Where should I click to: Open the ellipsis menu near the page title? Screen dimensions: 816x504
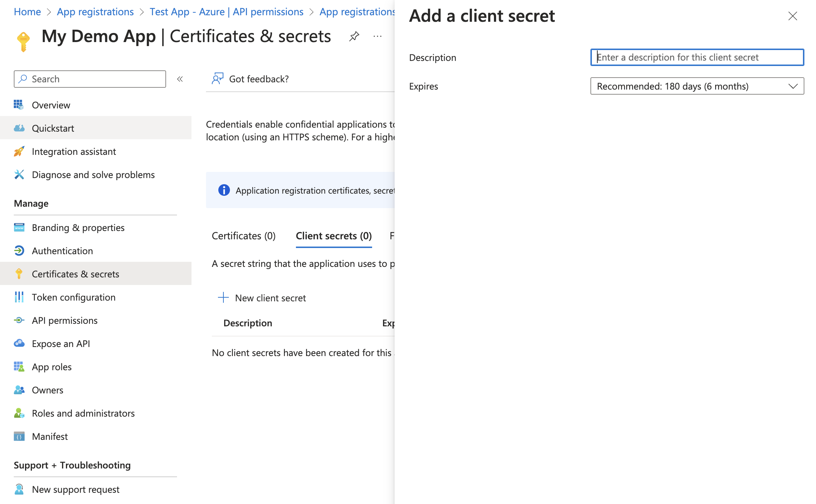377,36
